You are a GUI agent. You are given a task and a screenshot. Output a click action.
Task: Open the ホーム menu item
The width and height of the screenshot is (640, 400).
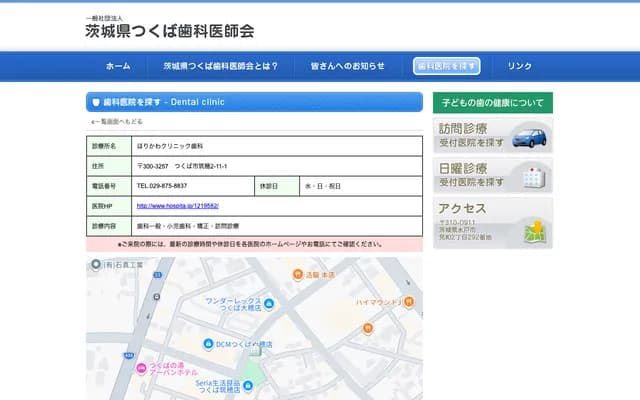118,66
